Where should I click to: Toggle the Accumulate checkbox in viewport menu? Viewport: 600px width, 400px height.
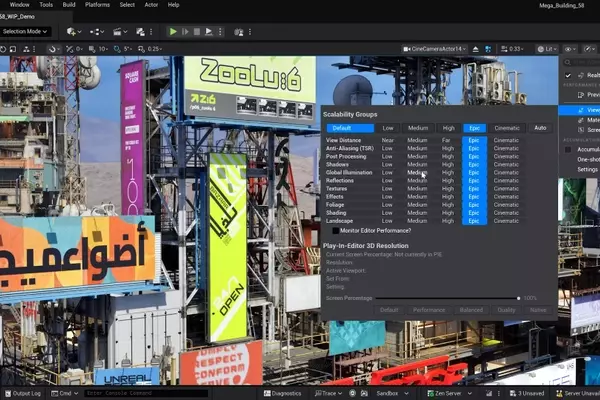(568, 150)
